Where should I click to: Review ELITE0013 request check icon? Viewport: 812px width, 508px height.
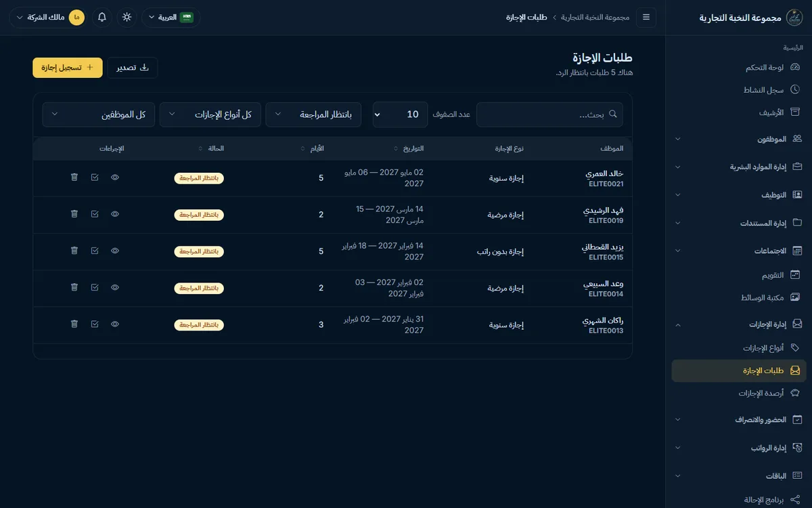coord(95,324)
